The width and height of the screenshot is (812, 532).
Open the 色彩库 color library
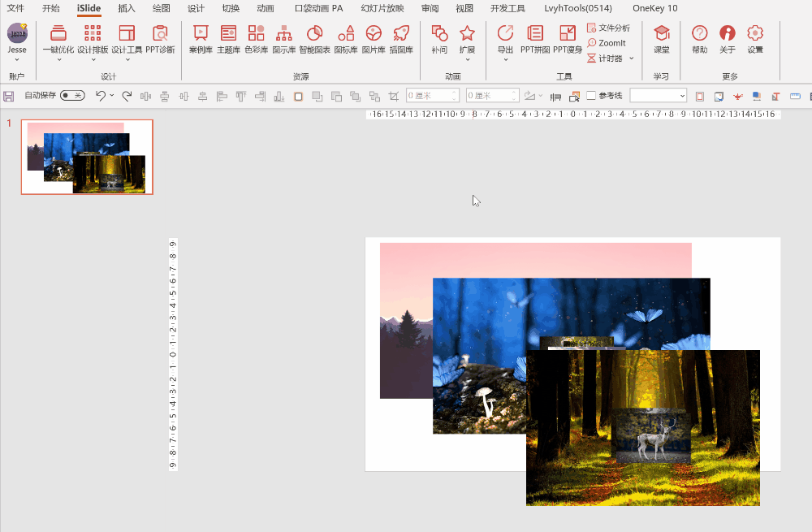[256, 38]
